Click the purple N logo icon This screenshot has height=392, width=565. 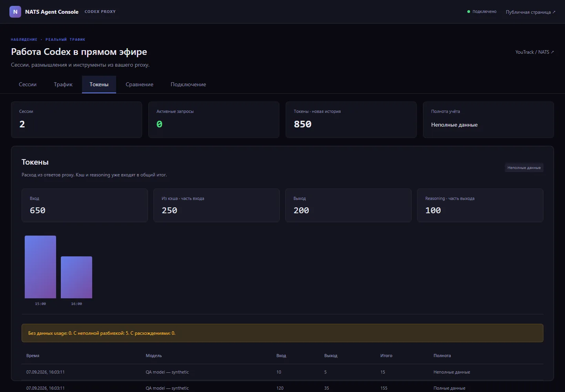[x=15, y=12]
